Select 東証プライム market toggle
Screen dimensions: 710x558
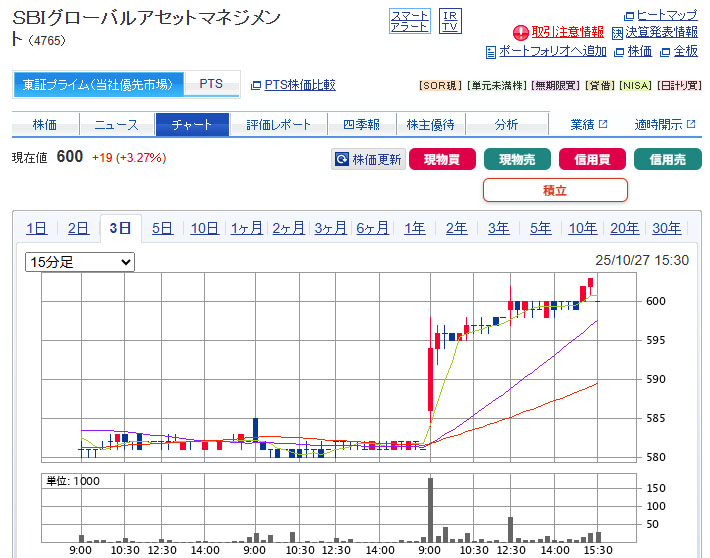[98, 85]
